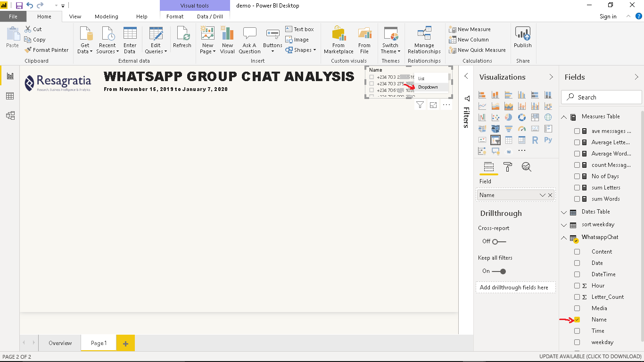Image resolution: width=644 pixels, height=362 pixels.
Task: Collapse the Measures Table
Action: (x=564, y=117)
